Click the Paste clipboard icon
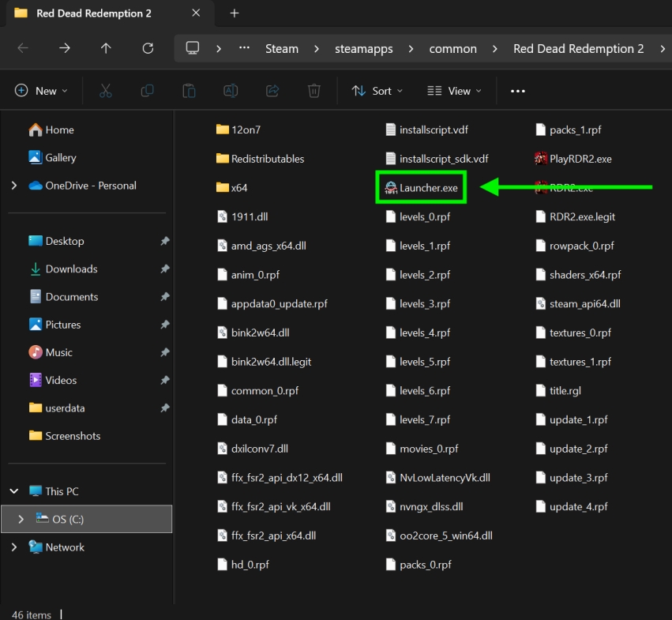Screen dimensions: 672x620 pos(189,91)
